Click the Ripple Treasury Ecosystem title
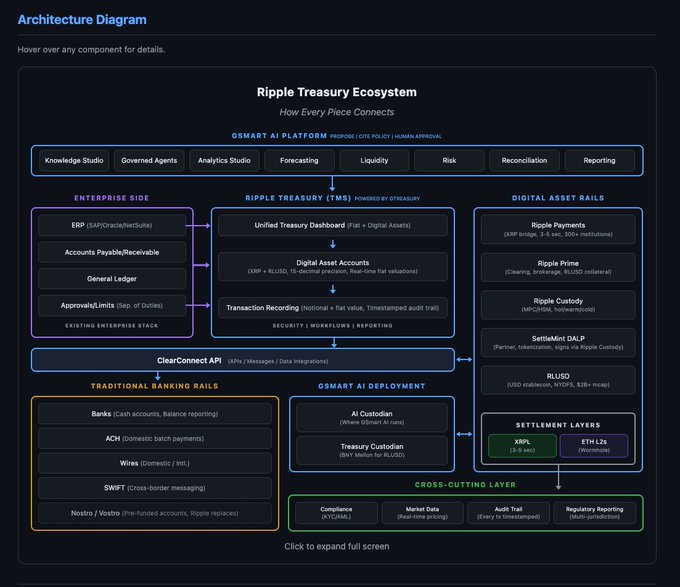 pos(337,92)
